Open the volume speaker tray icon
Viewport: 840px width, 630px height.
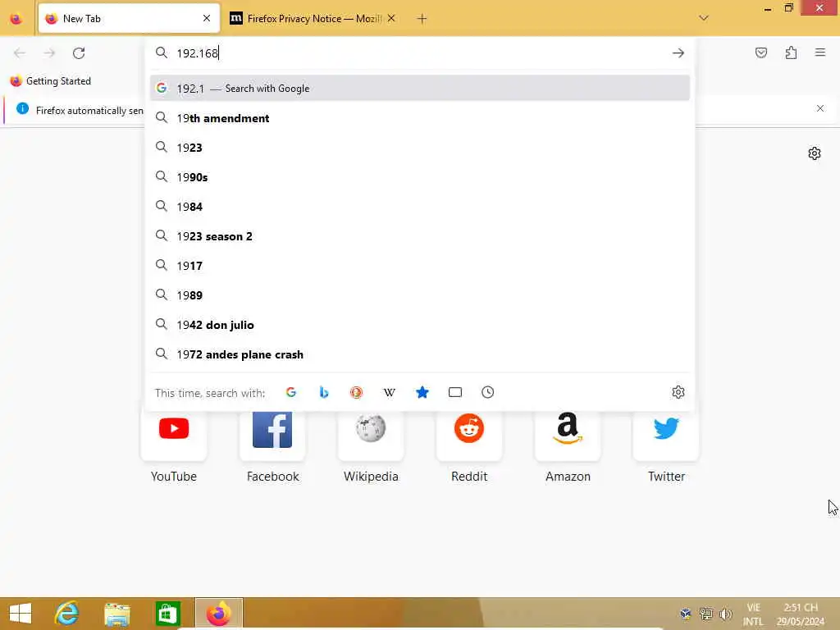(x=725, y=614)
